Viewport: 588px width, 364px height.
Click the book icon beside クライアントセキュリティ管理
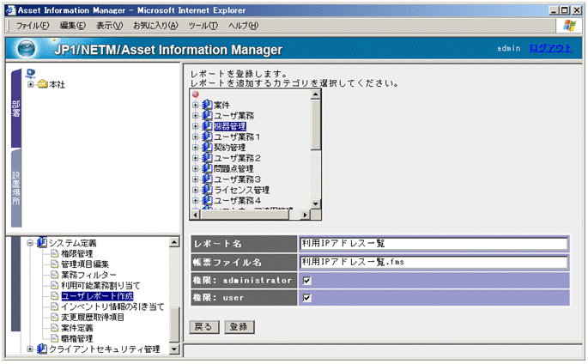point(42,349)
